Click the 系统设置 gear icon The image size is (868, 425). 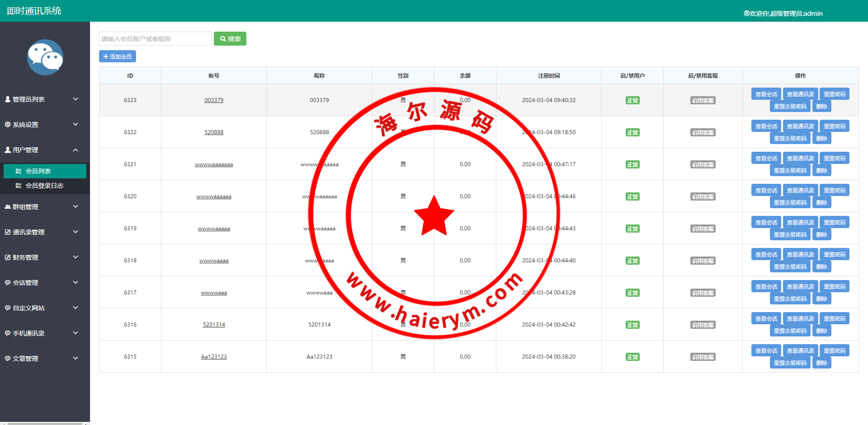pyautogui.click(x=8, y=124)
